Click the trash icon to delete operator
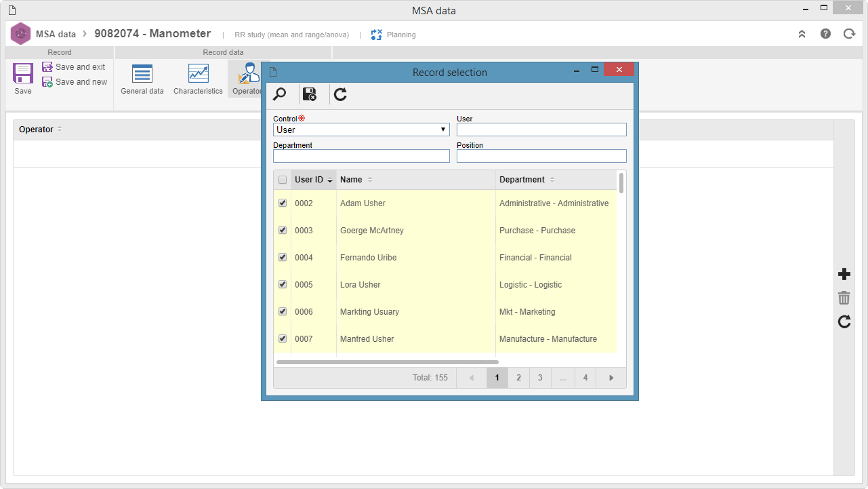Viewport: 868px width, 489px height. click(x=844, y=298)
